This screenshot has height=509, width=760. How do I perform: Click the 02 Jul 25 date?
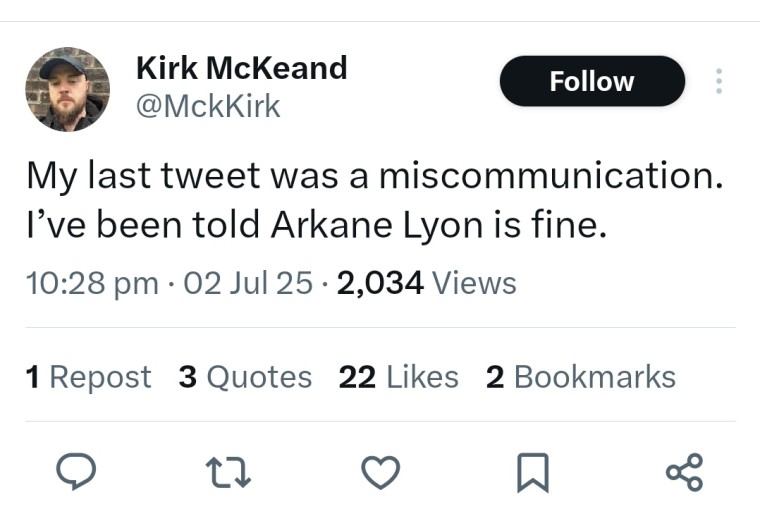(x=248, y=283)
